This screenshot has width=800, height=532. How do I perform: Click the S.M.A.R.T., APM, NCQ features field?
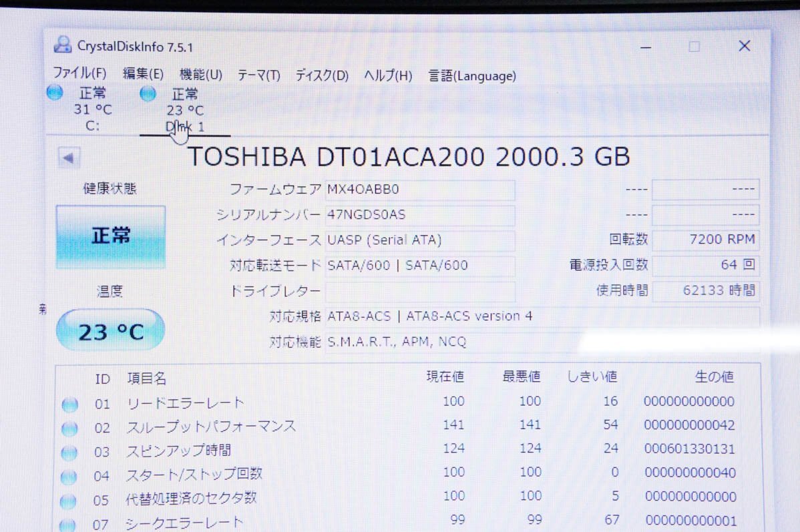[x=542, y=342]
